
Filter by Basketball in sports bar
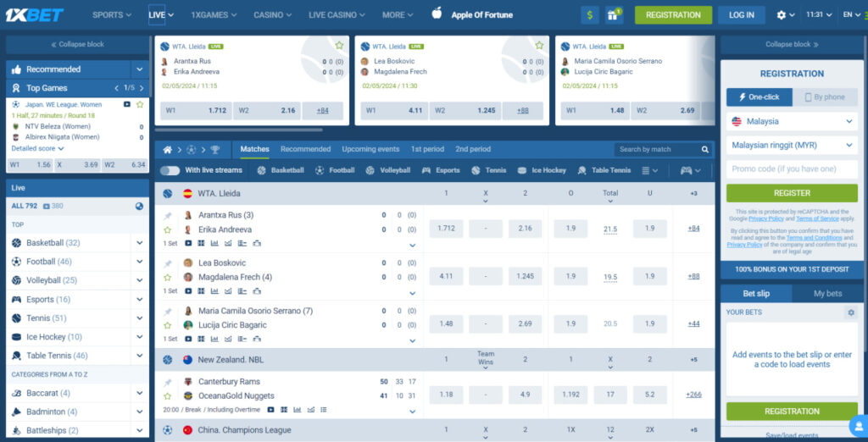coord(281,170)
